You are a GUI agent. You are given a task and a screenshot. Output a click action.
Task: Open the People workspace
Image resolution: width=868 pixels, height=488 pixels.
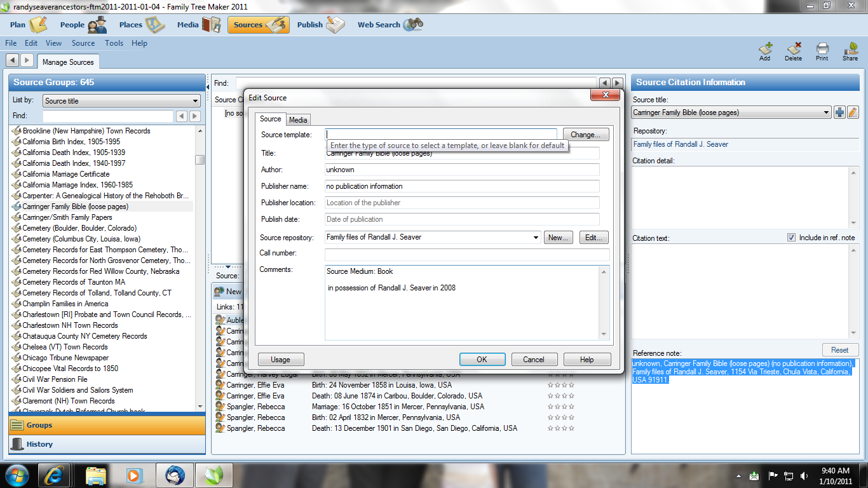(83, 25)
